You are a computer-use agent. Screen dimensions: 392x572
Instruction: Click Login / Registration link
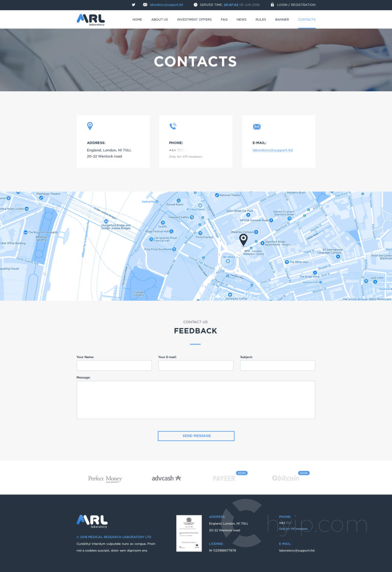coord(296,5)
